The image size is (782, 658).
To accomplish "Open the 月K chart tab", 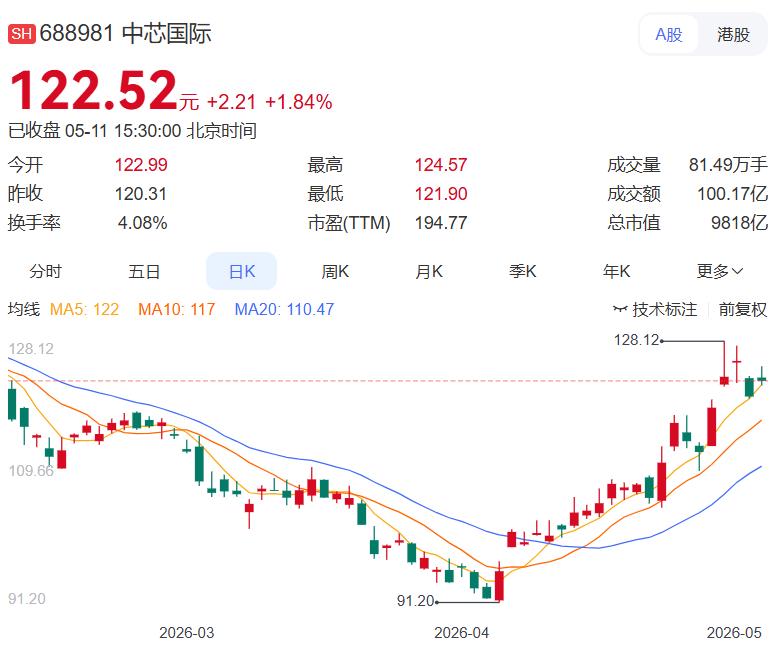I will click(x=429, y=271).
